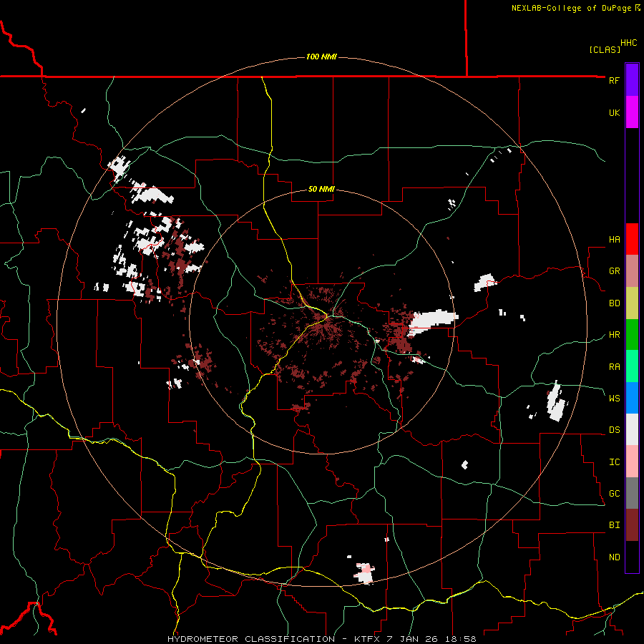Viewport: 644px width, 644px height.
Task: Select the BI brown legend swatch
Action: 632,525
